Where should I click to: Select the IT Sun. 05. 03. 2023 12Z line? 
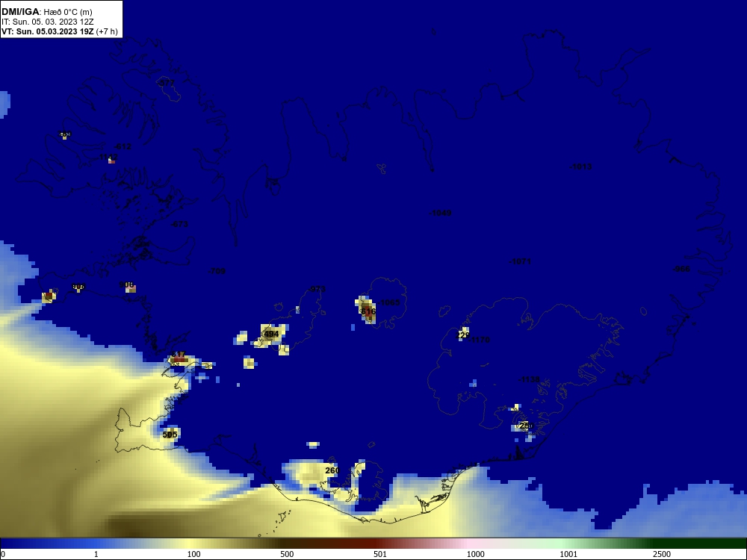[x=47, y=22]
